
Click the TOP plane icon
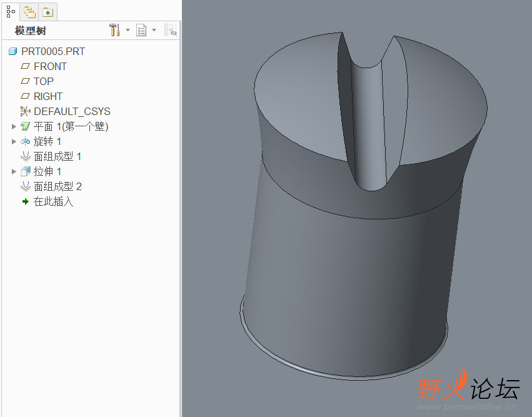(25, 81)
